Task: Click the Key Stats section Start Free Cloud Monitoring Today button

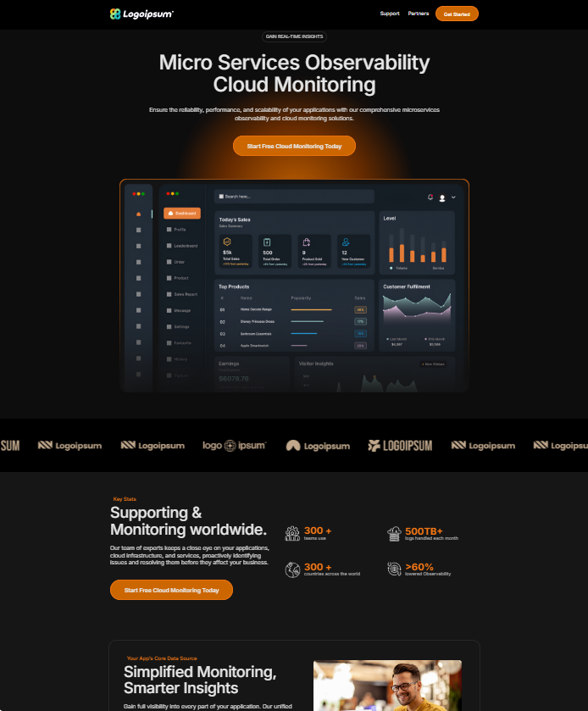Action: [x=171, y=590]
